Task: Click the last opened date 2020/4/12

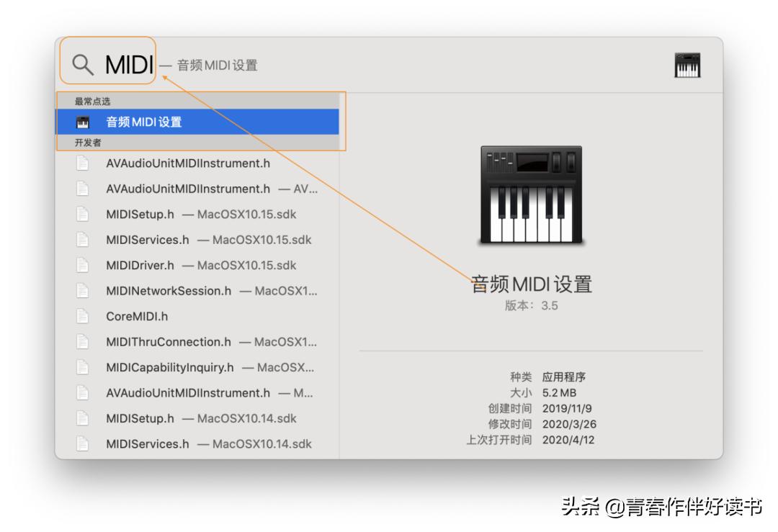Action: pos(568,440)
